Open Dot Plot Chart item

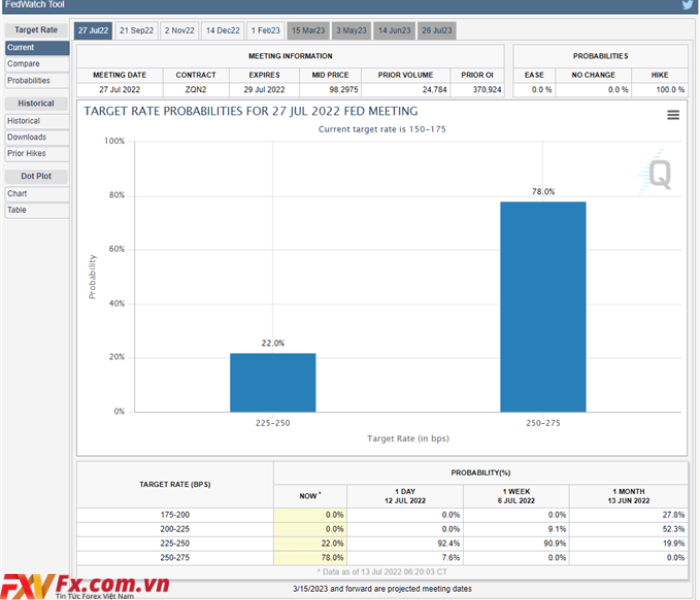point(37,193)
